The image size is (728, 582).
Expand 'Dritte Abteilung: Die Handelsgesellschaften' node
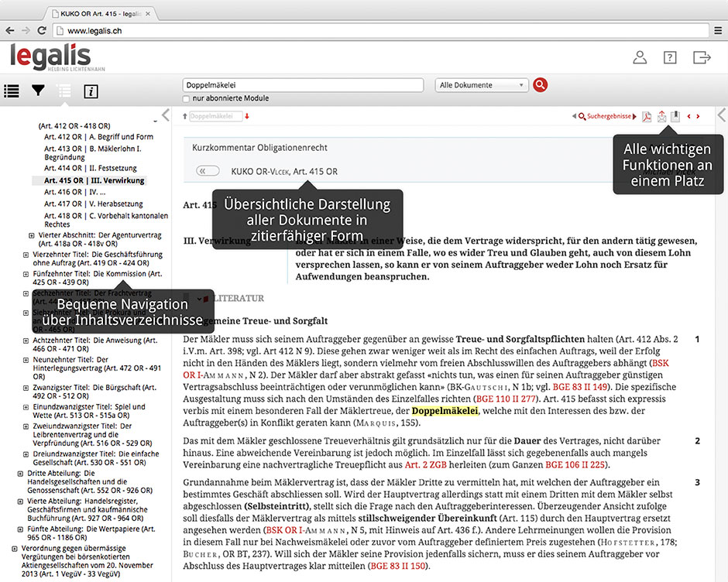[x=19, y=473]
